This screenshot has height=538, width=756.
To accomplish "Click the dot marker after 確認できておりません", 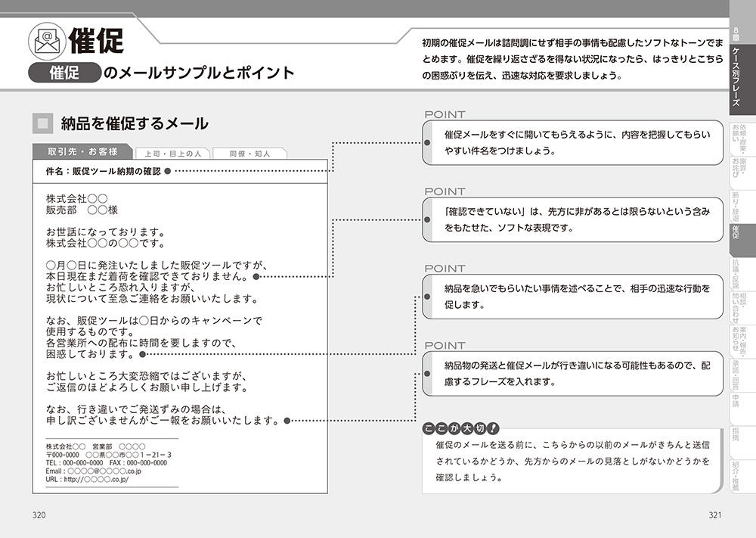I will (x=258, y=277).
